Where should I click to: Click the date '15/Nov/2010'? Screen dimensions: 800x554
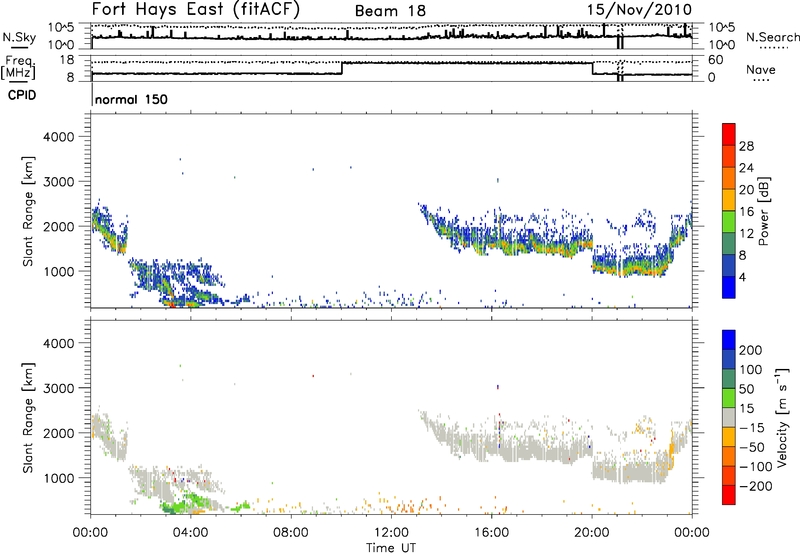[639, 10]
